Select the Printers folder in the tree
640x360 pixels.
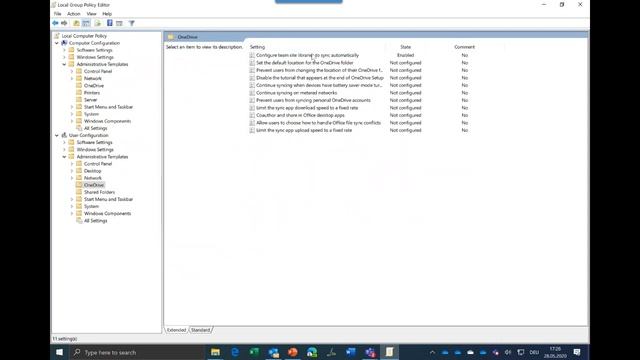[x=92, y=93]
